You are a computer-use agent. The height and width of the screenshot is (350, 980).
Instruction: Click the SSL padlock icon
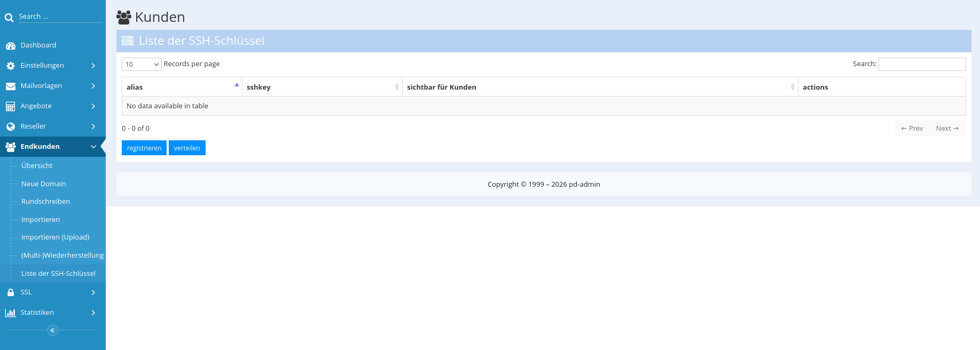11,292
